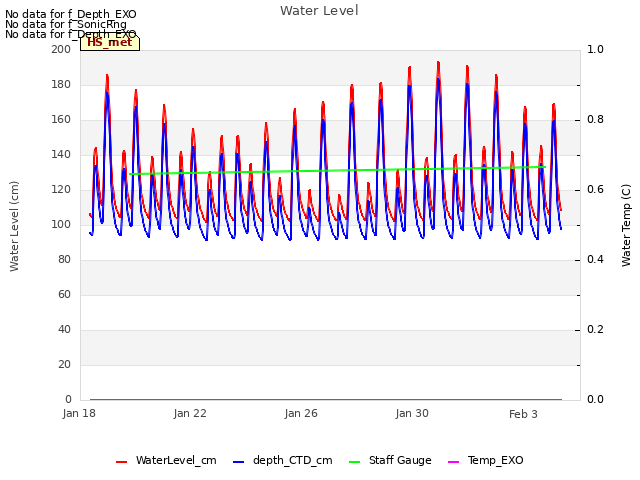Viewport: 640px width, 480px height.
Task: Click the 200 left axis tick label
Action: (61, 49)
